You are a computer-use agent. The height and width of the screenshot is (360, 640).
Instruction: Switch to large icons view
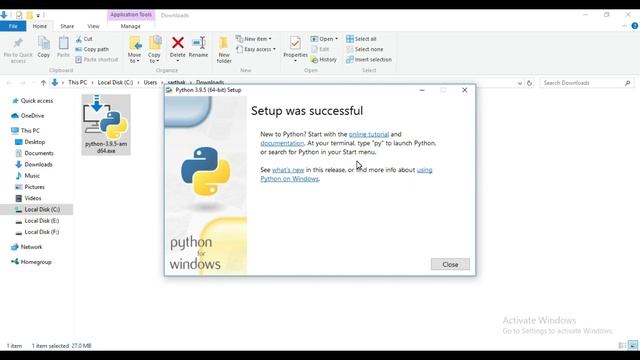click(x=633, y=345)
